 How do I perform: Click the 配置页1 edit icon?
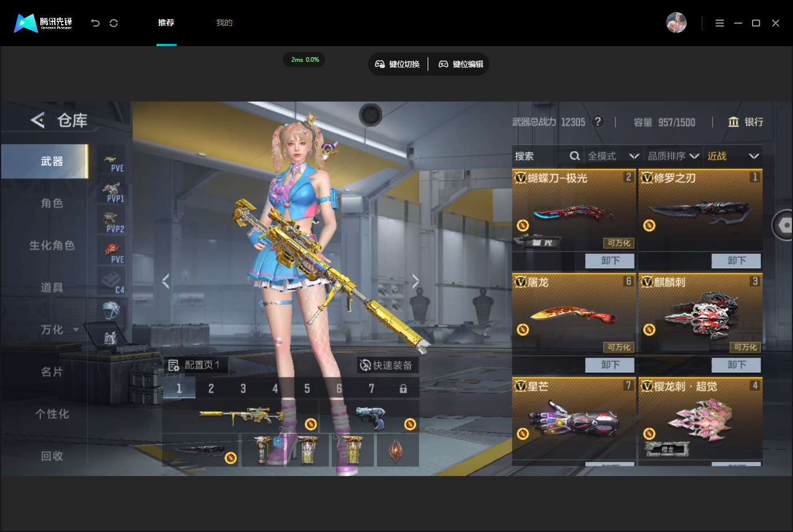pyautogui.click(x=174, y=365)
